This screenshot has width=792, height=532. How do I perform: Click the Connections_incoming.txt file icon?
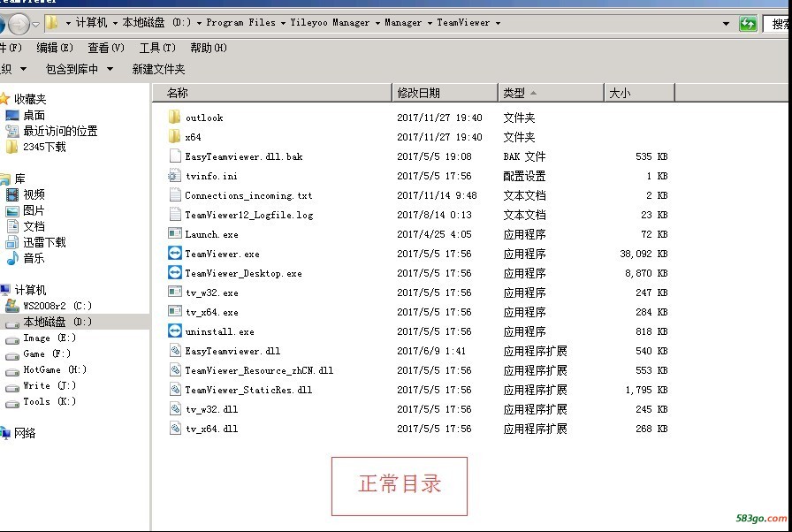point(175,194)
